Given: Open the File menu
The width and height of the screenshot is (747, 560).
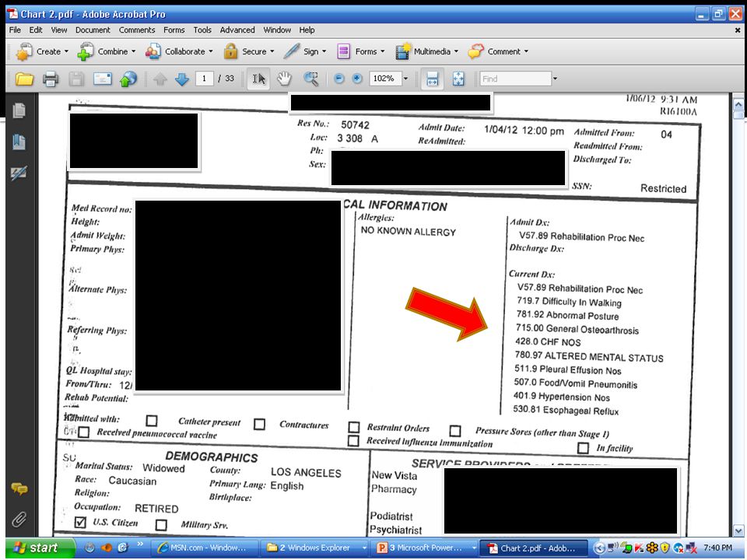Looking at the screenshot, I should tap(15, 30).
